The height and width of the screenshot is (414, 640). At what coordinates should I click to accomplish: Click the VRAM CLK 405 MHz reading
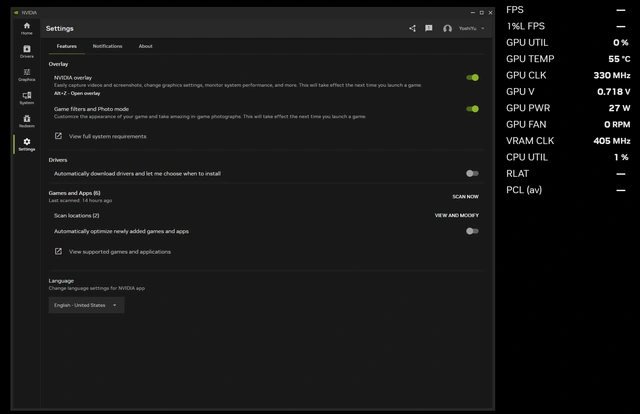568,141
